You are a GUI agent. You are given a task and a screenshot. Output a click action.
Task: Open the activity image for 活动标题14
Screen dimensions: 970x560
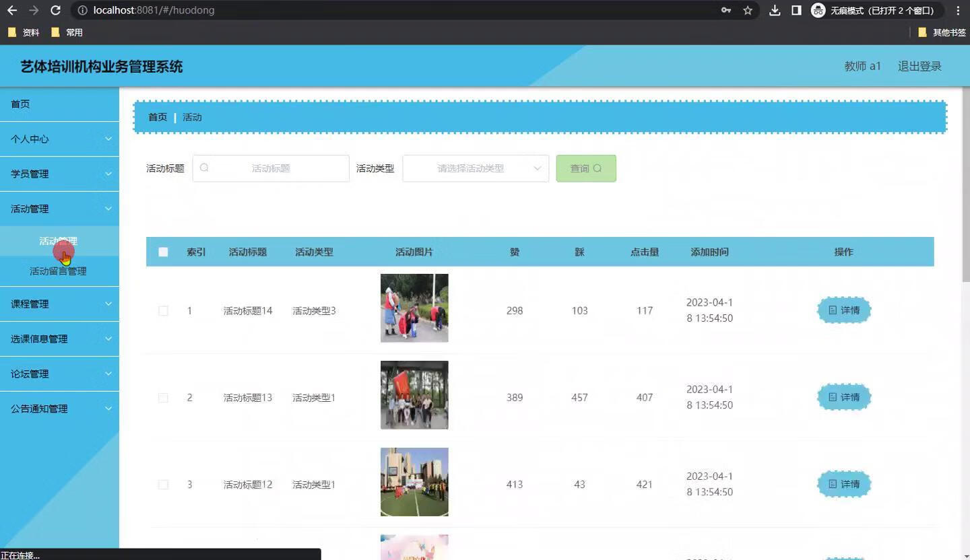pos(414,308)
